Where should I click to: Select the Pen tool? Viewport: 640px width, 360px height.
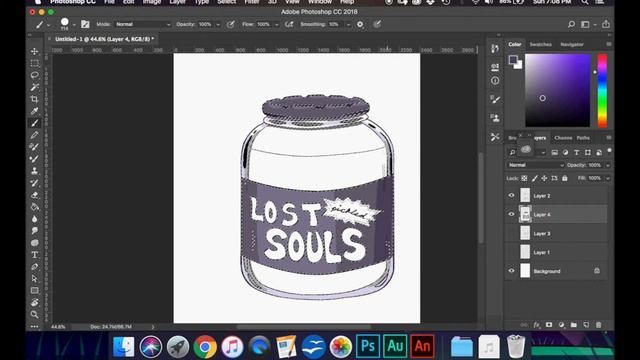(35, 267)
